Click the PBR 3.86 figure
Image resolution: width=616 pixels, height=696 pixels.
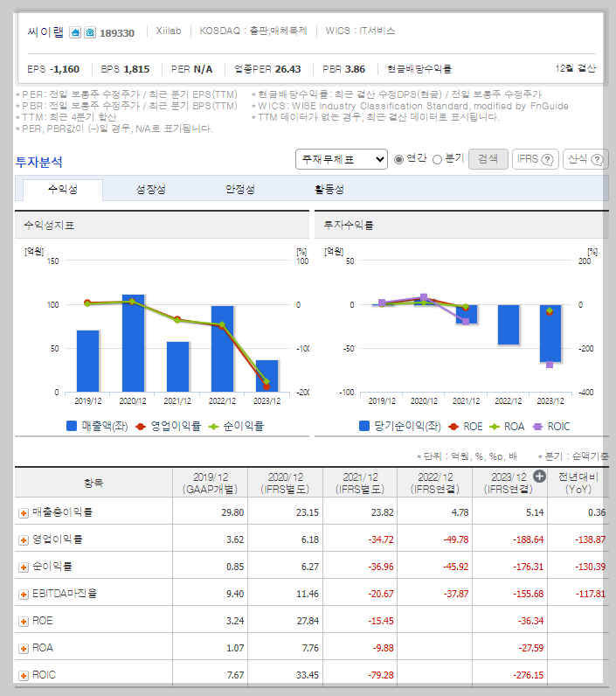[x=343, y=69]
